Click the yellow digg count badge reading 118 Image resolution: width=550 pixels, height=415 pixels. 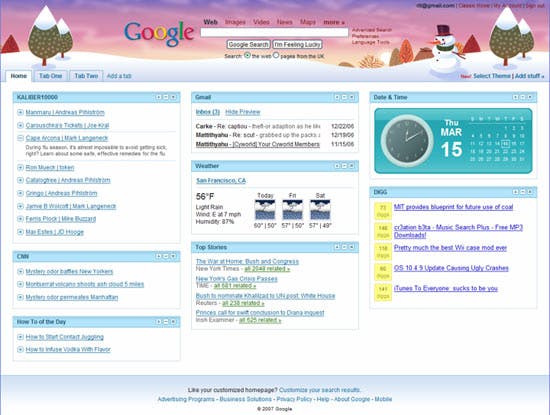tap(383, 252)
